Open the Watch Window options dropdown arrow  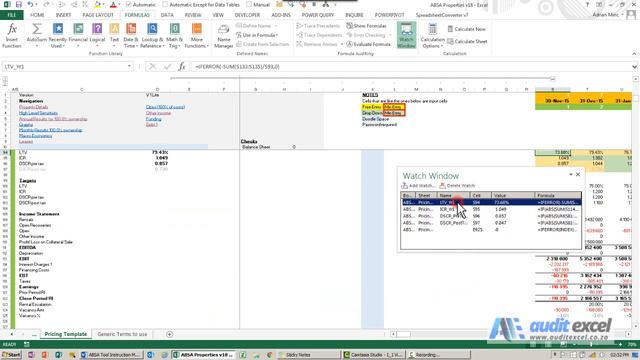click(571, 174)
